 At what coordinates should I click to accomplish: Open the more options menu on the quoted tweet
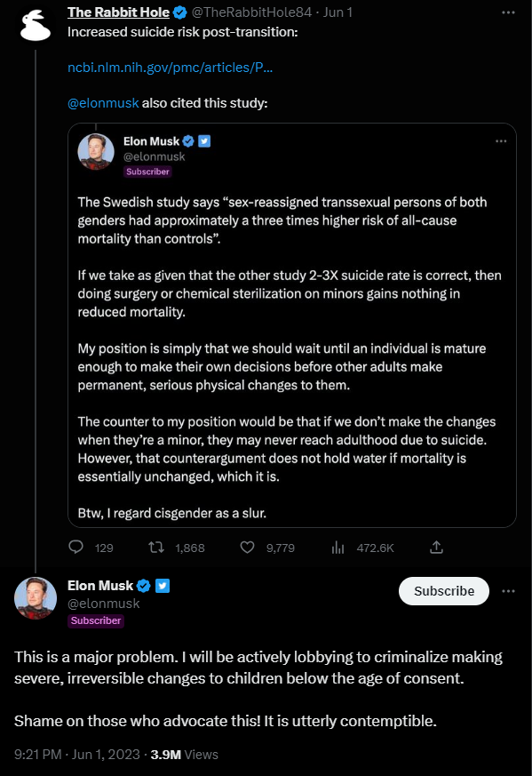[x=501, y=140]
